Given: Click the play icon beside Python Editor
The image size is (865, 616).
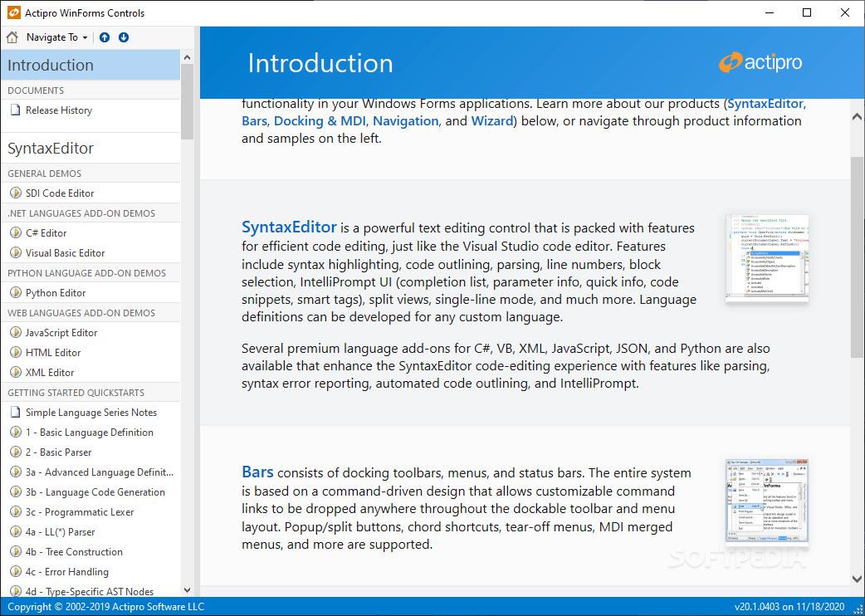Looking at the screenshot, I should pyautogui.click(x=16, y=292).
